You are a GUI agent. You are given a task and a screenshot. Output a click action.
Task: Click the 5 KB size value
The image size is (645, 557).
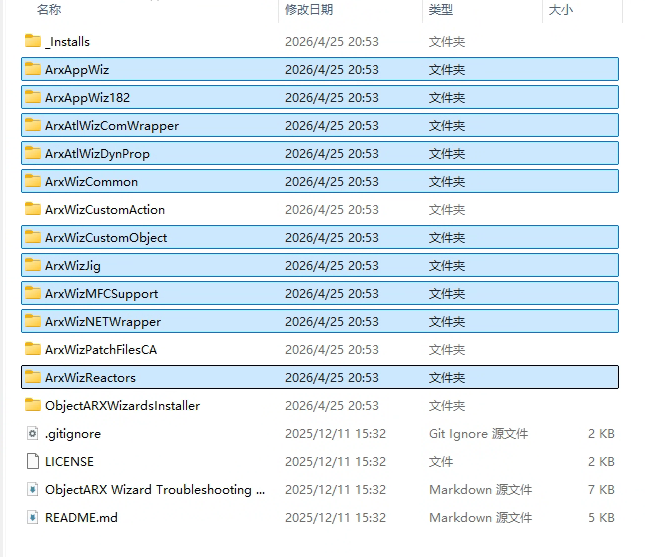point(601,517)
